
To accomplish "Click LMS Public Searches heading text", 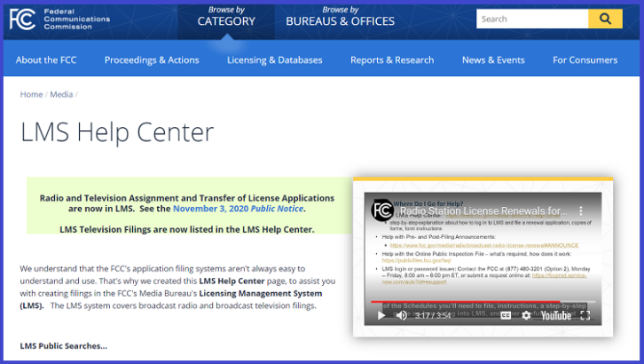I will point(63,346).
